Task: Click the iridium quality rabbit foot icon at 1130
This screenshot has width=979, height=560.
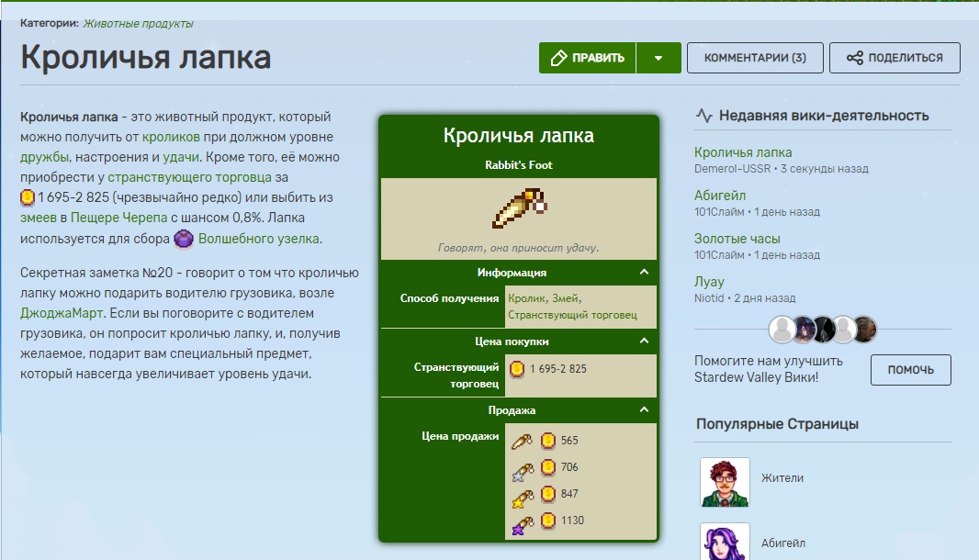Action: click(x=522, y=525)
